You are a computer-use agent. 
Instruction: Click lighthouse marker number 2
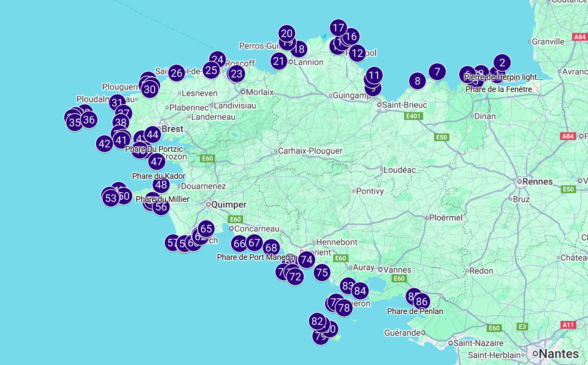[x=502, y=62]
